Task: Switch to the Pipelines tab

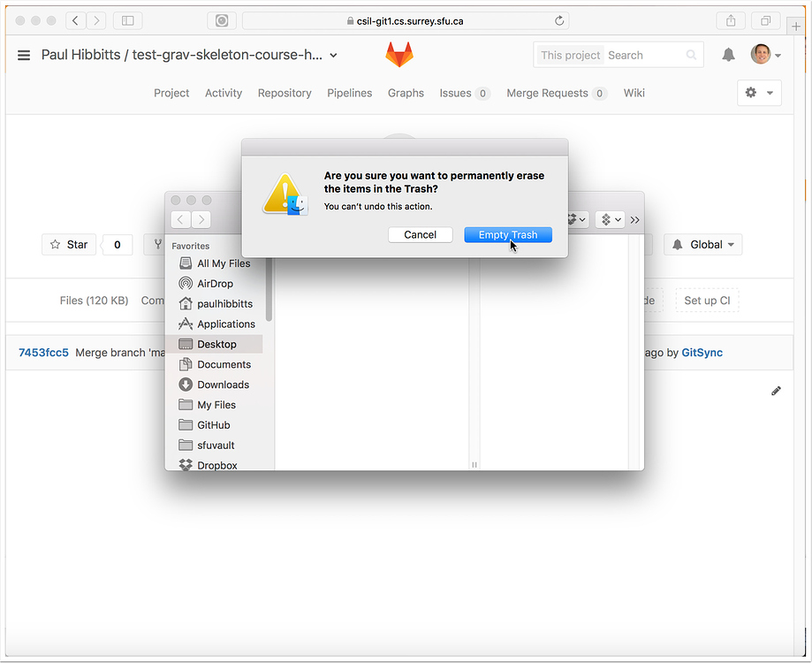Action: coord(349,93)
